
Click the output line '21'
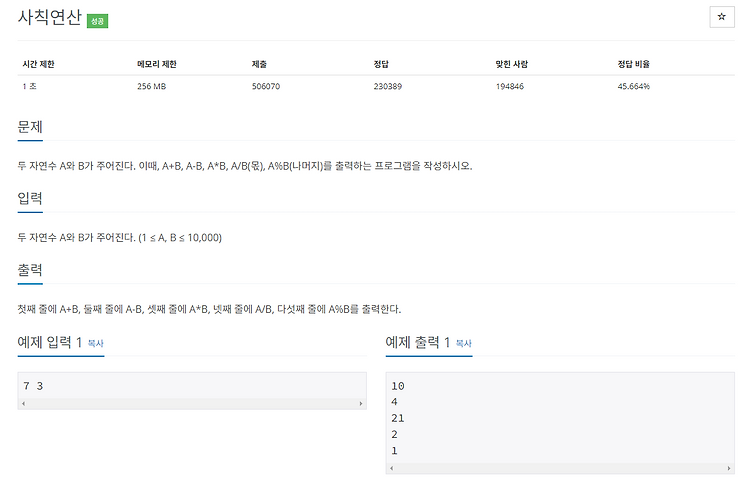coord(397,418)
